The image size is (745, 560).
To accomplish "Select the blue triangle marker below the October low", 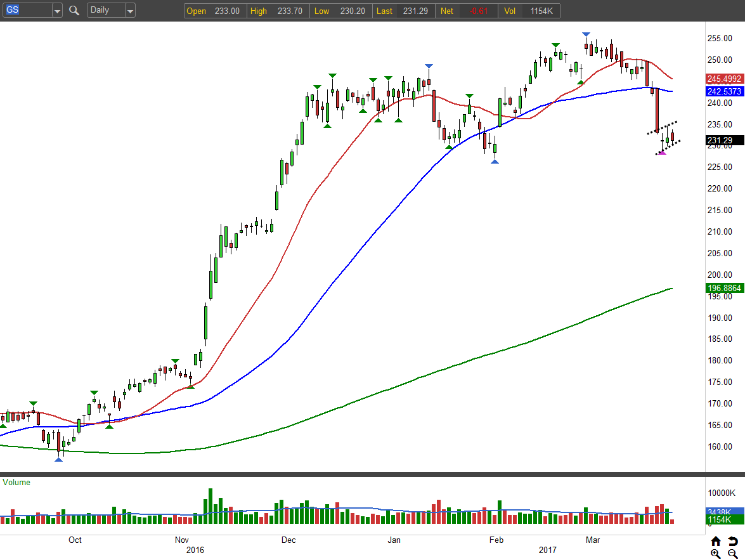I will [x=58, y=459].
